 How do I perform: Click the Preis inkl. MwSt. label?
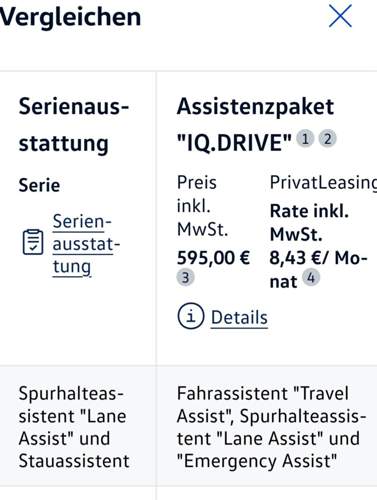(202, 206)
